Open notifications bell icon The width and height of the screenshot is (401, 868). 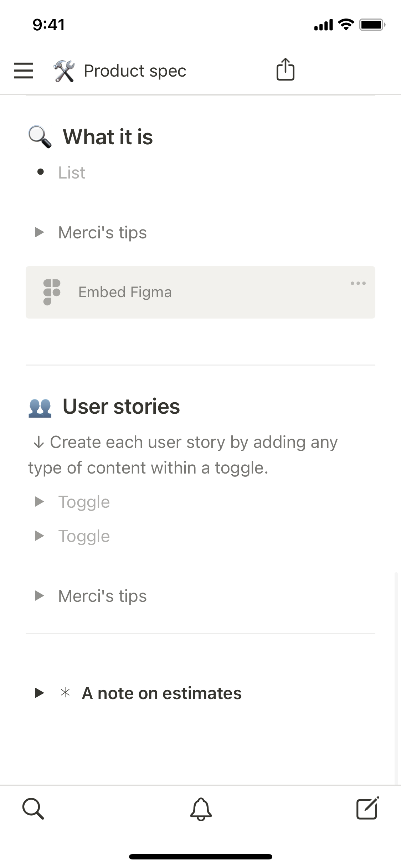coord(201,809)
